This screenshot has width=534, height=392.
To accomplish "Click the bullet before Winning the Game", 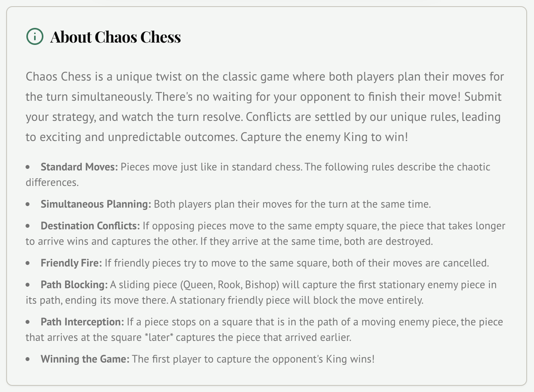I will click(28, 359).
